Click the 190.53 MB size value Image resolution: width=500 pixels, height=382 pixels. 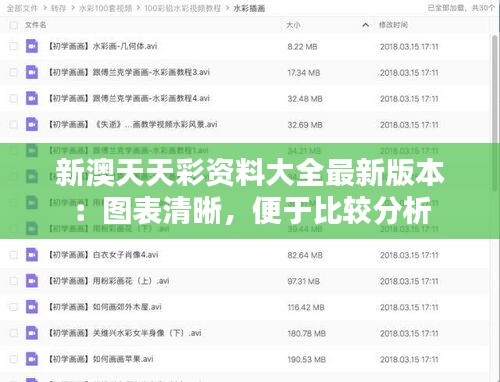click(307, 359)
